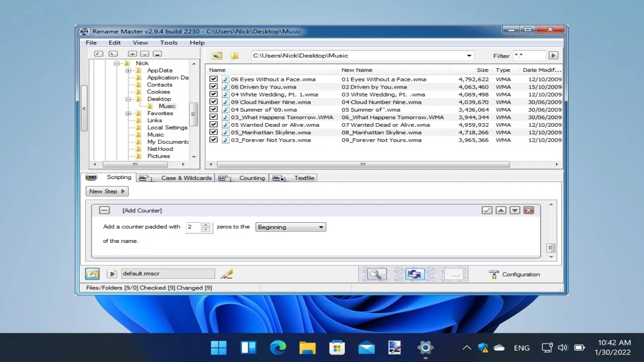Screen dimensions: 644x362
Task: Uncheck 06 Eyes Without a Face.wma
Action: [214, 79]
